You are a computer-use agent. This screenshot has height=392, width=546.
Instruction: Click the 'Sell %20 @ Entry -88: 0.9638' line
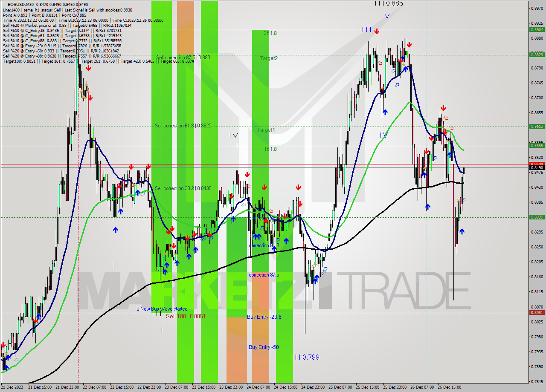pyautogui.click(x=62, y=56)
